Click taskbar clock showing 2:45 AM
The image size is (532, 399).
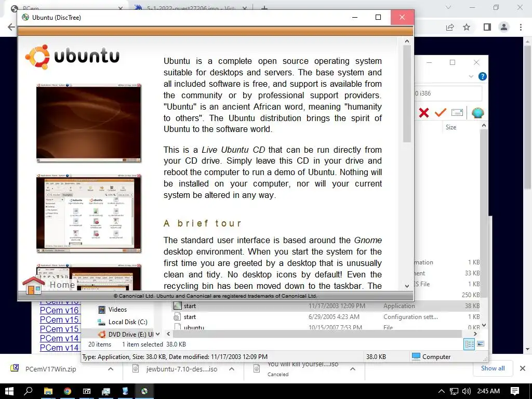click(488, 391)
